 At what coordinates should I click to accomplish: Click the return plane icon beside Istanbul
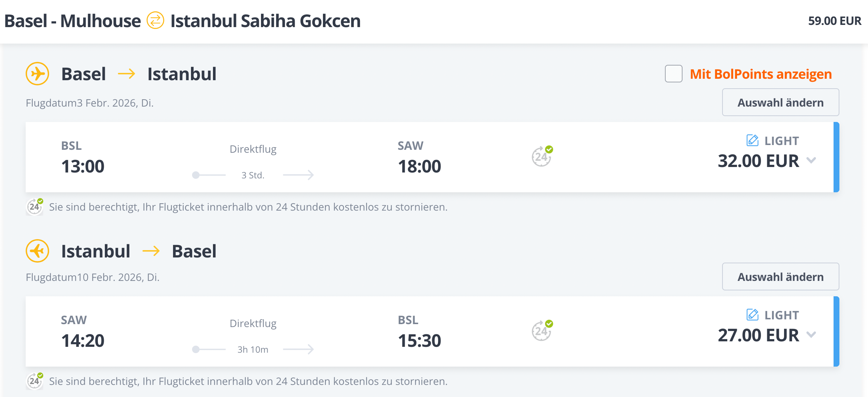click(37, 251)
